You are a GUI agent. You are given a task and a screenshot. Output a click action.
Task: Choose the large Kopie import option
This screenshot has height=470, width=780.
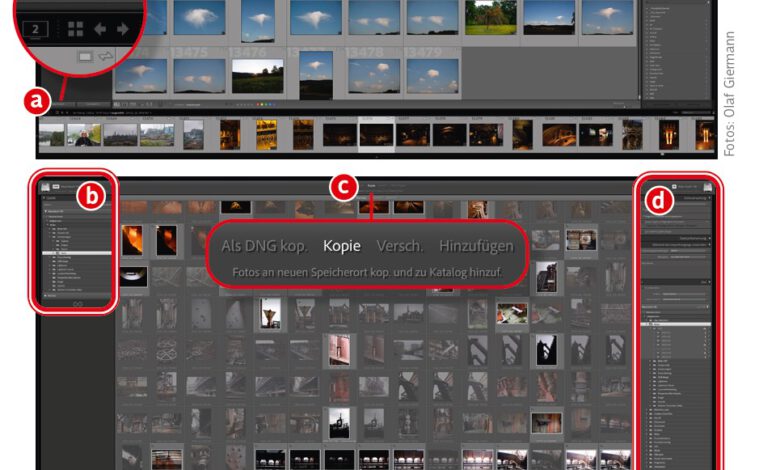[x=342, y=246]
